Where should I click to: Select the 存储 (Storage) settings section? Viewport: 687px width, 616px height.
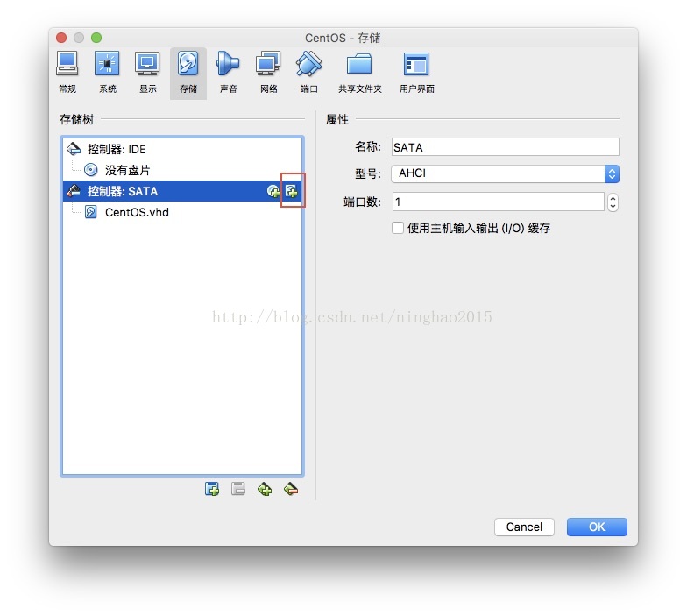tap(188, 73)
